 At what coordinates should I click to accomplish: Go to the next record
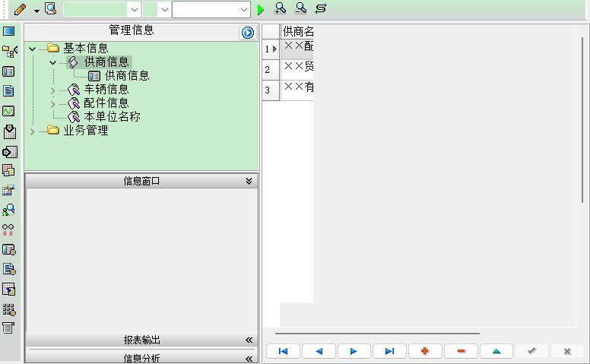[x=354, y=351]
